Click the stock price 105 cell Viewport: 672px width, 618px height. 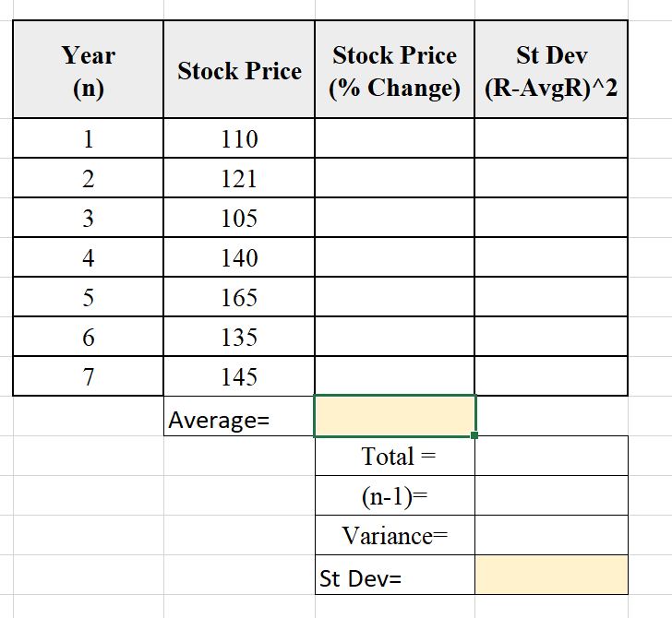pos(239,218)
